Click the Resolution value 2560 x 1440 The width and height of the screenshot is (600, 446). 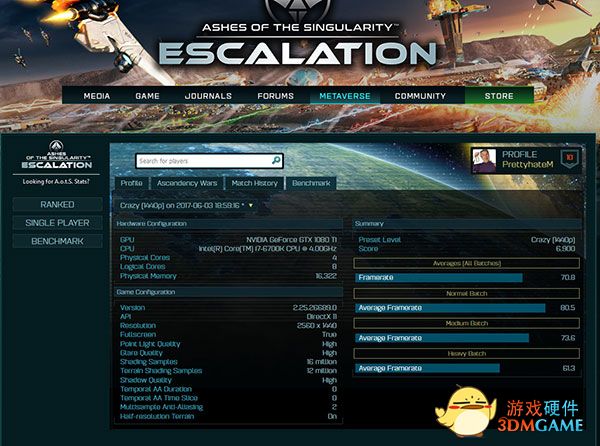coord(317,326)
